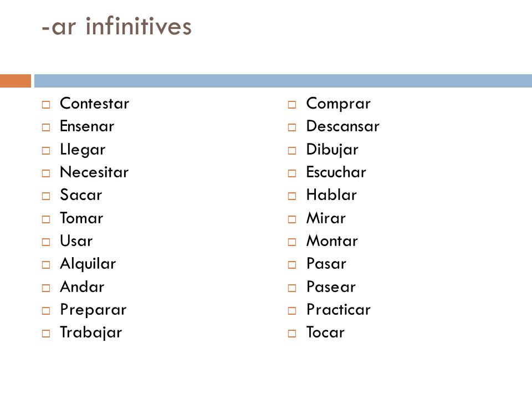Viewport: 532px width, 399px height.
Task: Click the square bullet beside Contestar
Action: (x=46, y=105)
